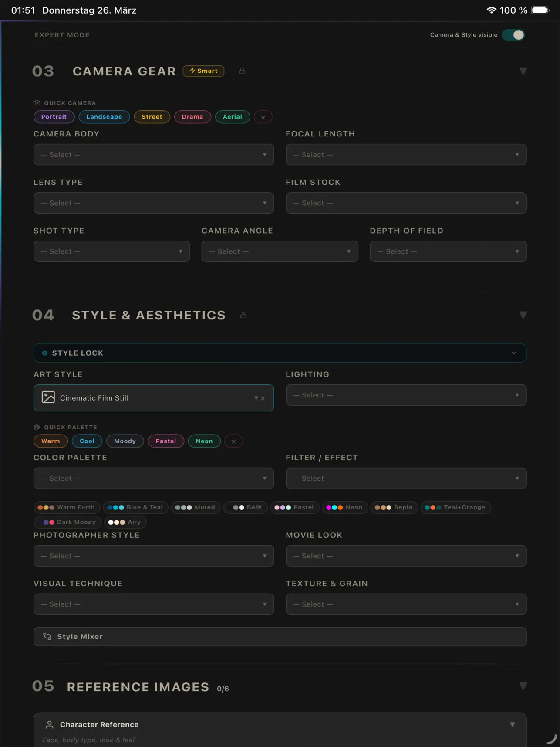The width and height of the screenshot is (560, 747).
Task: Select the Neon quick palette pill
Action: pyautogui.click(x=204, y=441)
